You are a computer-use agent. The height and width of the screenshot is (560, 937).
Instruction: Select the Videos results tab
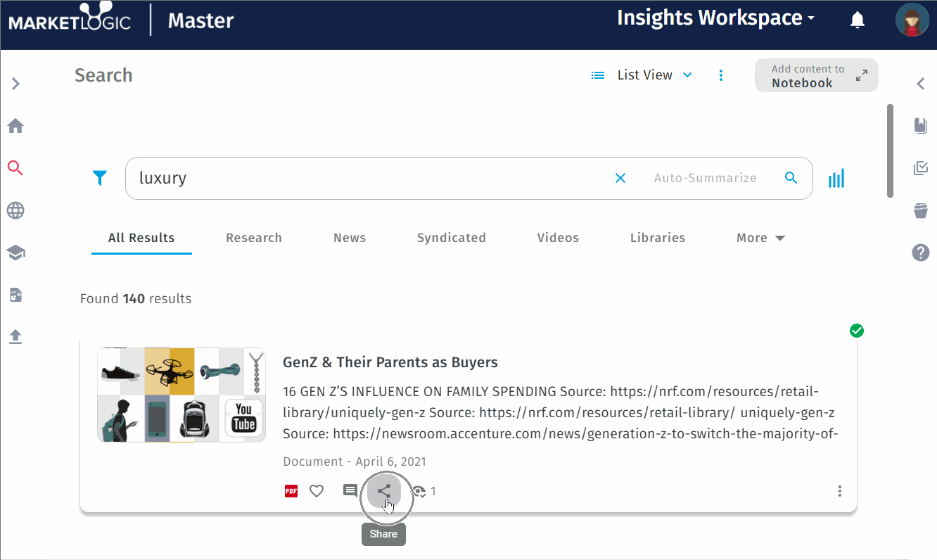[558, 238]
